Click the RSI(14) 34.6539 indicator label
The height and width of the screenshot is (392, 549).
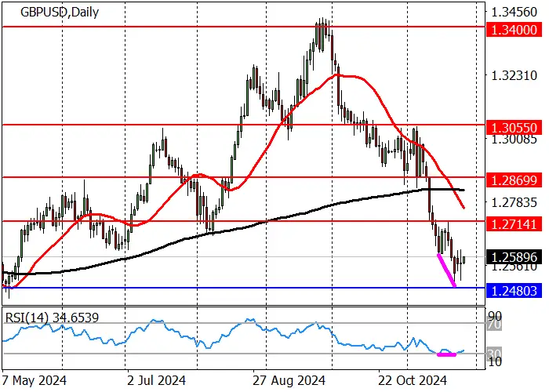[53, 318]
